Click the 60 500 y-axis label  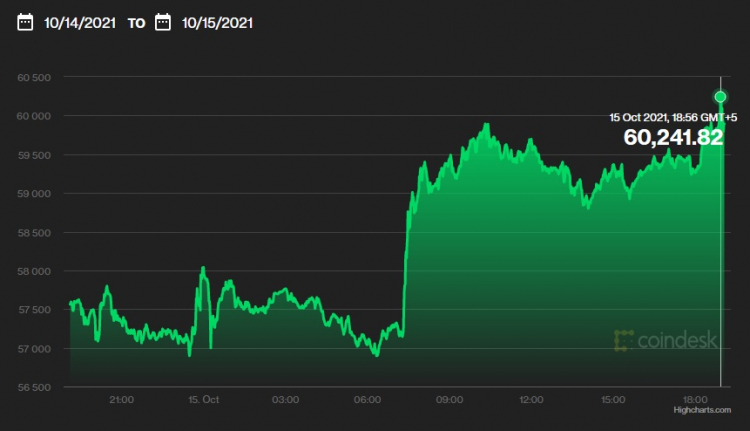coord(35,77)
